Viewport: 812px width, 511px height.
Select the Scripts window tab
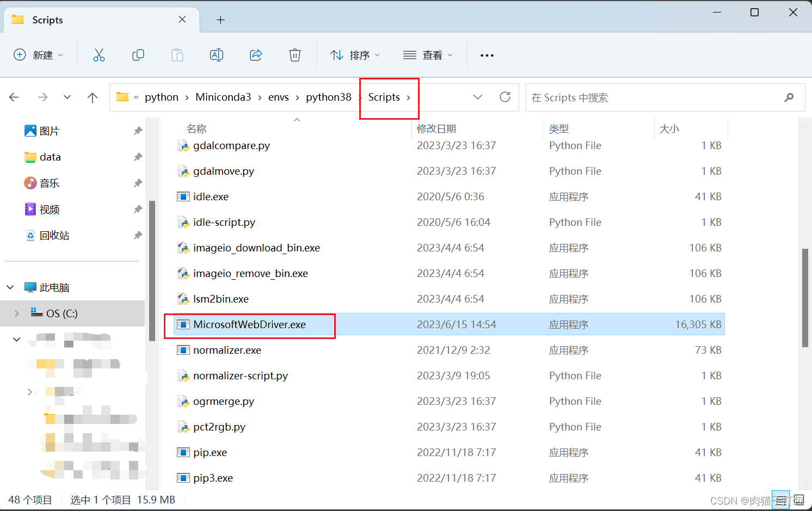point(101,20)
